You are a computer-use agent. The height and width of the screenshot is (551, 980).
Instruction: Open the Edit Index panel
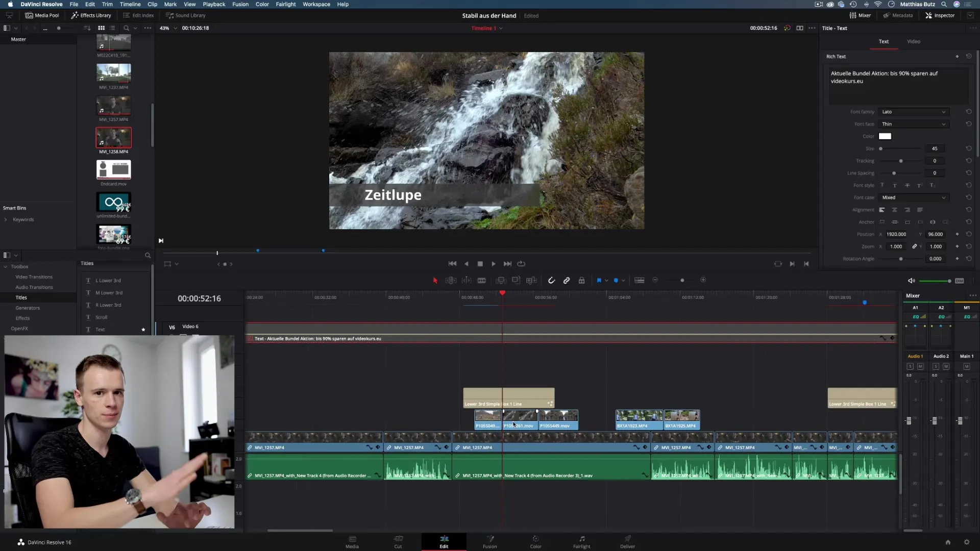coord(138,15)
